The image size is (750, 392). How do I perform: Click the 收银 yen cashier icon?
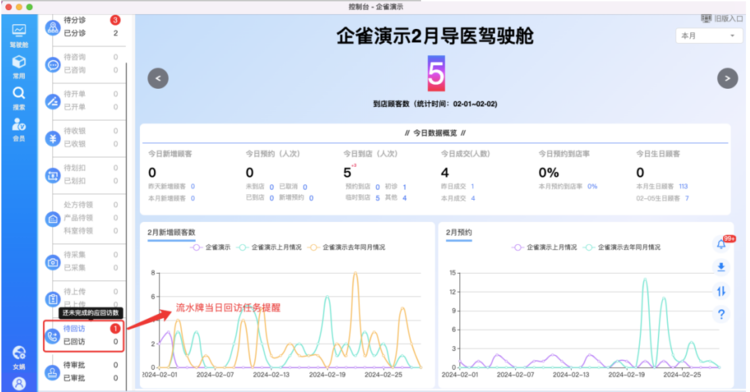[x=53, y=138]
